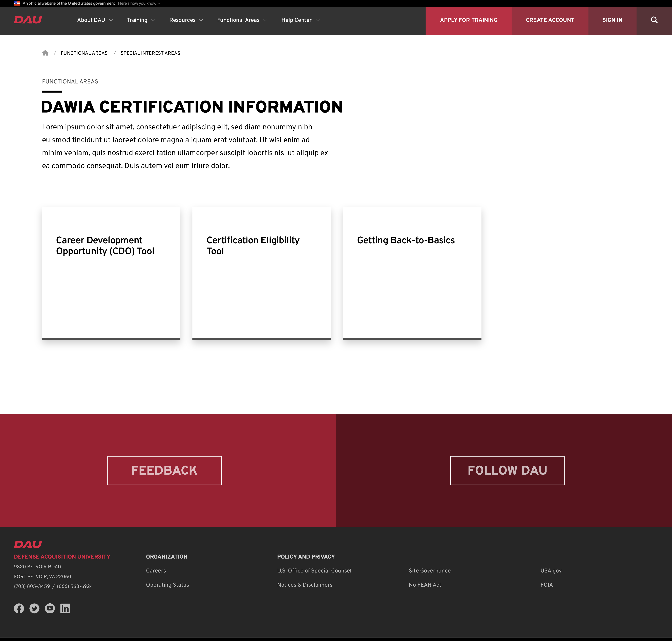Open DAU's Twitter icon
The height and width of the screenshot is (641, 672).
click(x=34, y=608)
